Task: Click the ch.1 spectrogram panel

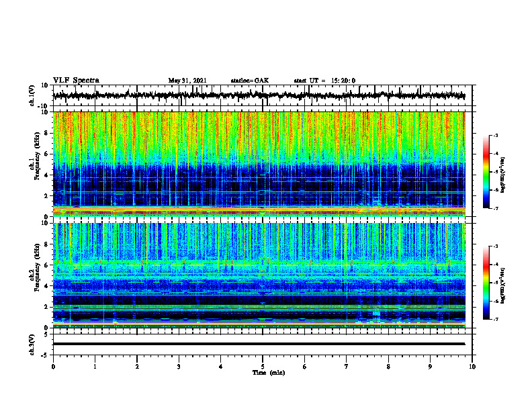Action: [259, 164]
